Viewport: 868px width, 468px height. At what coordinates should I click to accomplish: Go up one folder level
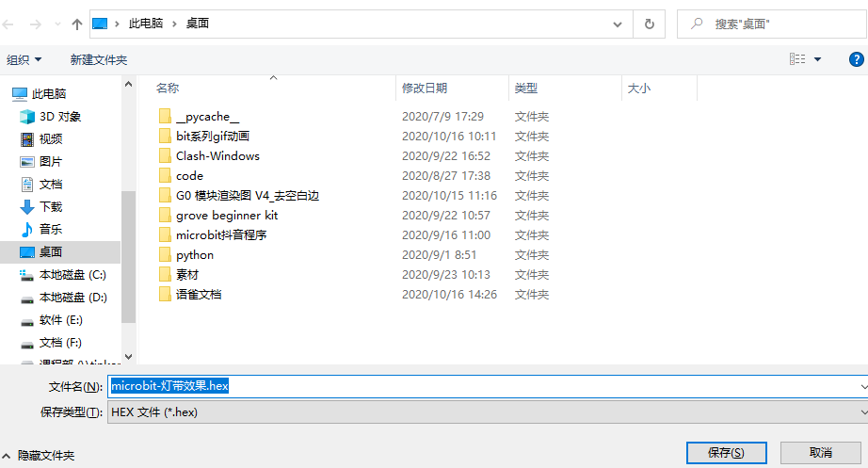pos(77,24)
